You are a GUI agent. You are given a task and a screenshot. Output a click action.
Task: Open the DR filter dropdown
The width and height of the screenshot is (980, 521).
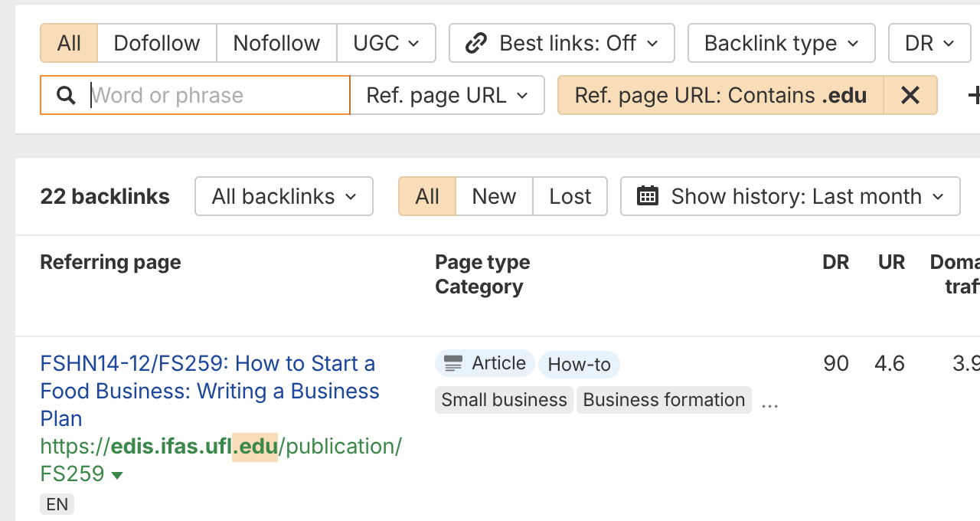click(929, 43)
